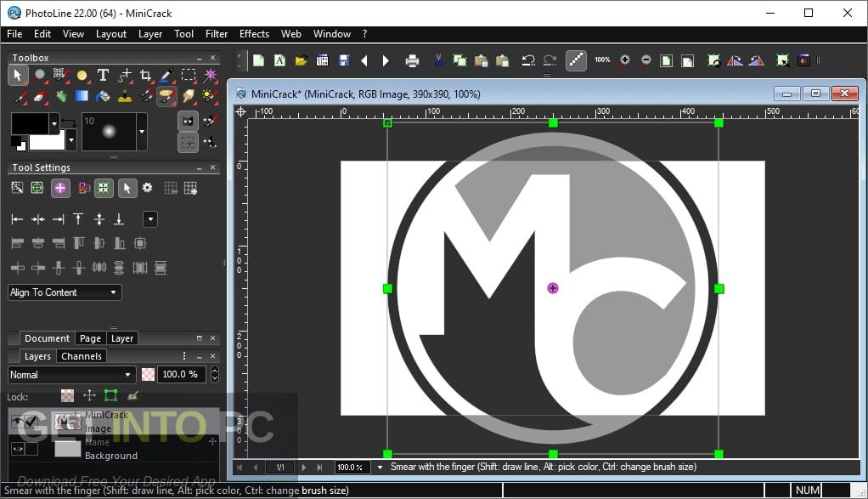
Task: Open the Align To Content dropdown
Action: (x=65, y=292)
